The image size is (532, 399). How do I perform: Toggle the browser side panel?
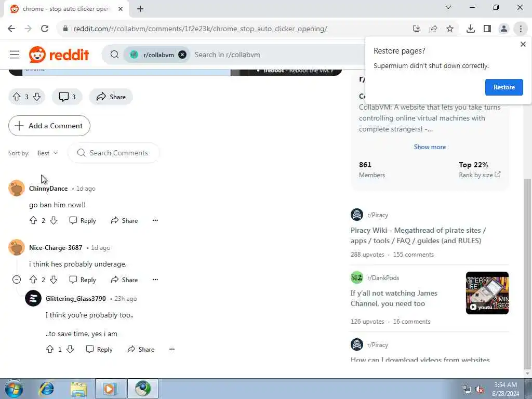487,29
